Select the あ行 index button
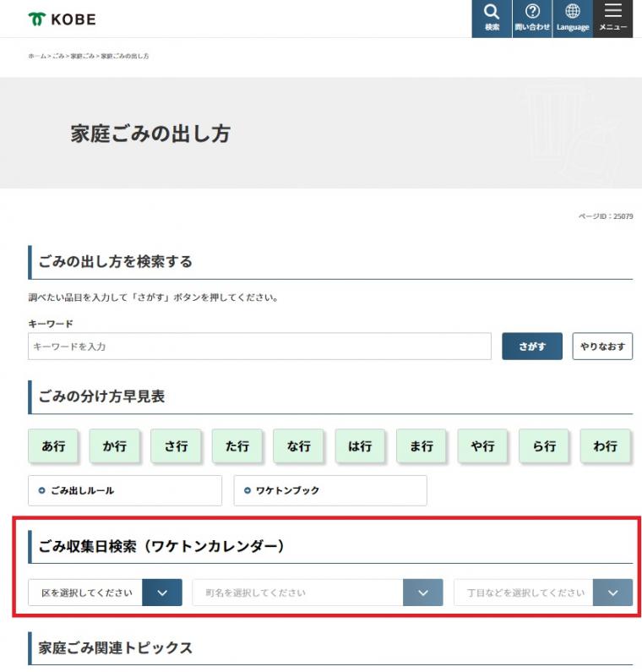 53,446
